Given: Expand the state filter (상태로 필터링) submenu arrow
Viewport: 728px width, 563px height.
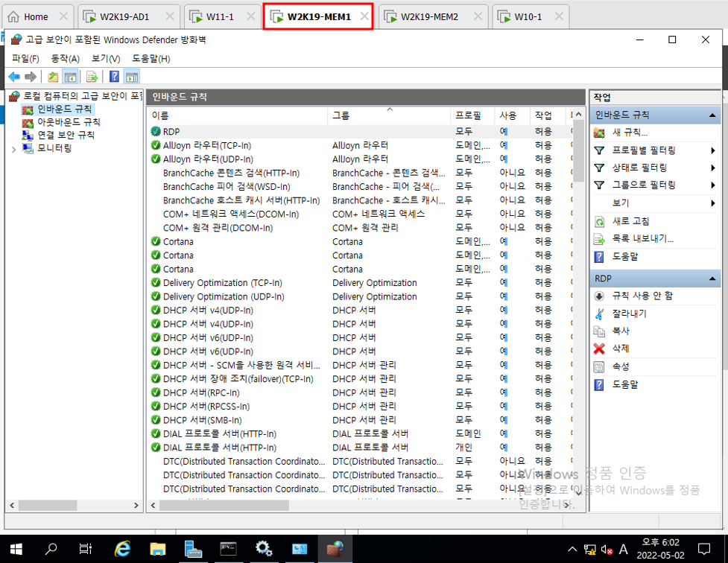Looking at the screenshot, I should (712, 168).
